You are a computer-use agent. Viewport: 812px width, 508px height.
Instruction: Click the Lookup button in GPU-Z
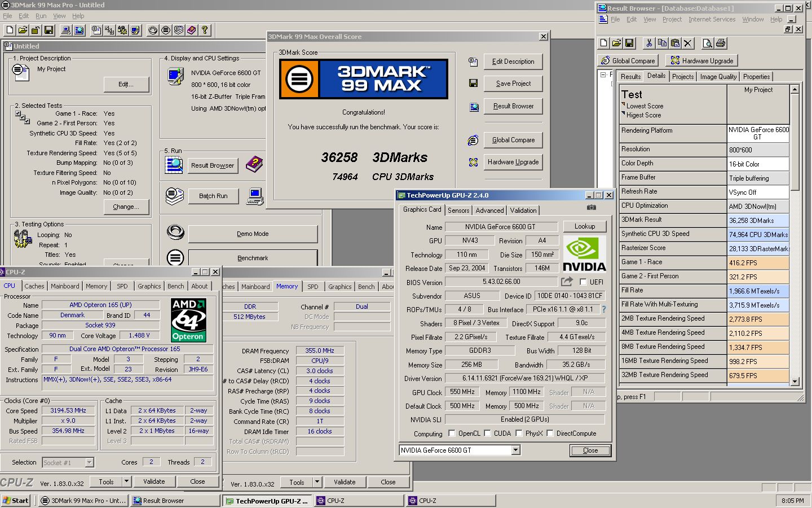tap(584, 226)
